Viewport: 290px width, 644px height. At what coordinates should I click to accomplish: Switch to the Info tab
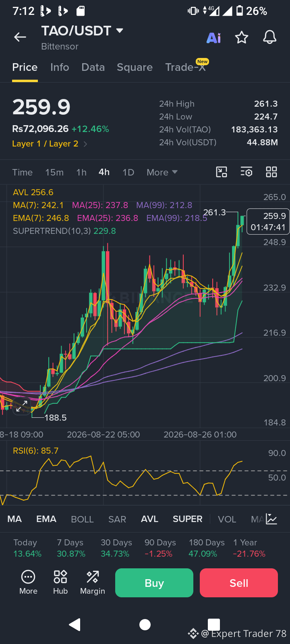(x=60, y=67)
